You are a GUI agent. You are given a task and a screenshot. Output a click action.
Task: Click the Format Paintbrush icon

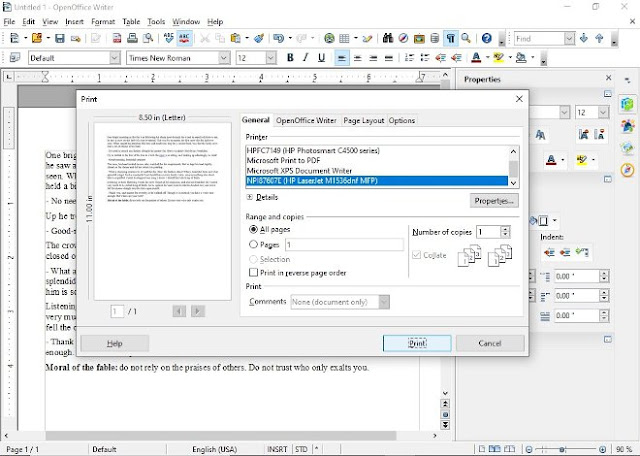pos(258,39)
